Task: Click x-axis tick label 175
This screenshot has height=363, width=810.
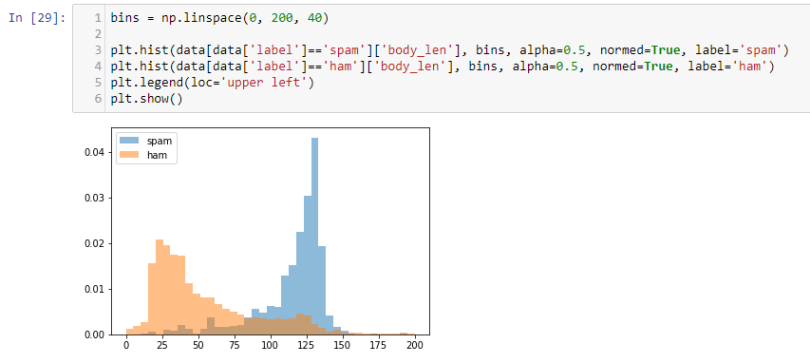Action: pyautogui.click(x=378, y=346)
